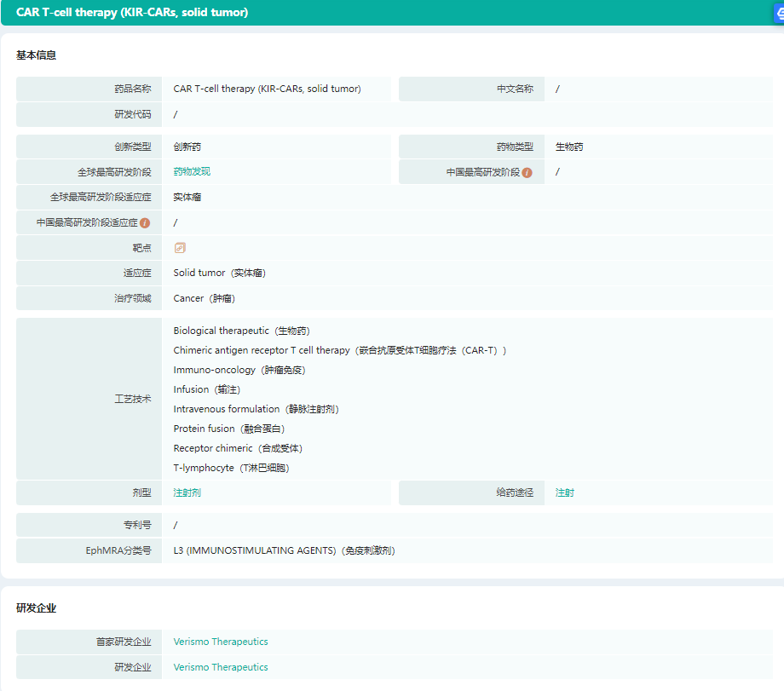
Task: Click info icon beside 中国最高研发阶段 label
Action: pyautogui.click(x=527, y=172)
